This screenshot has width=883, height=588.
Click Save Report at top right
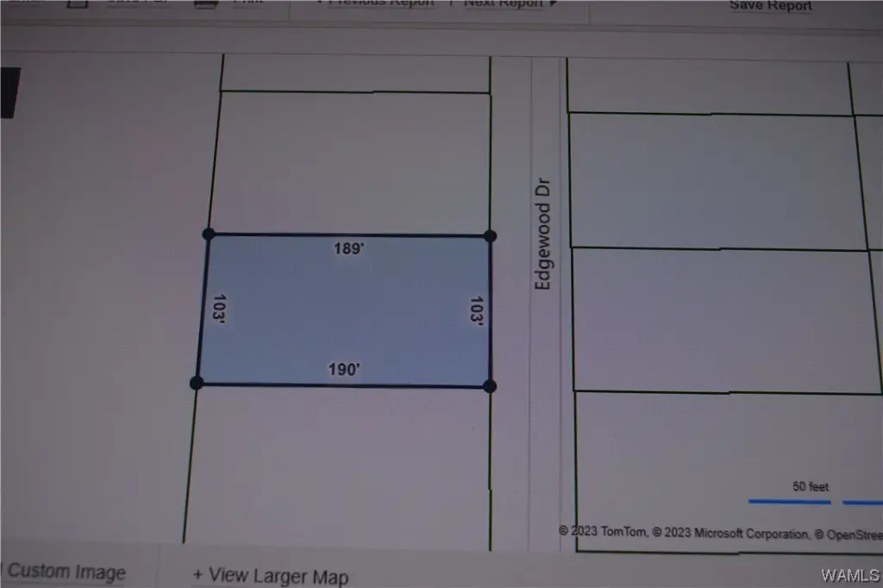coord(770,6)
